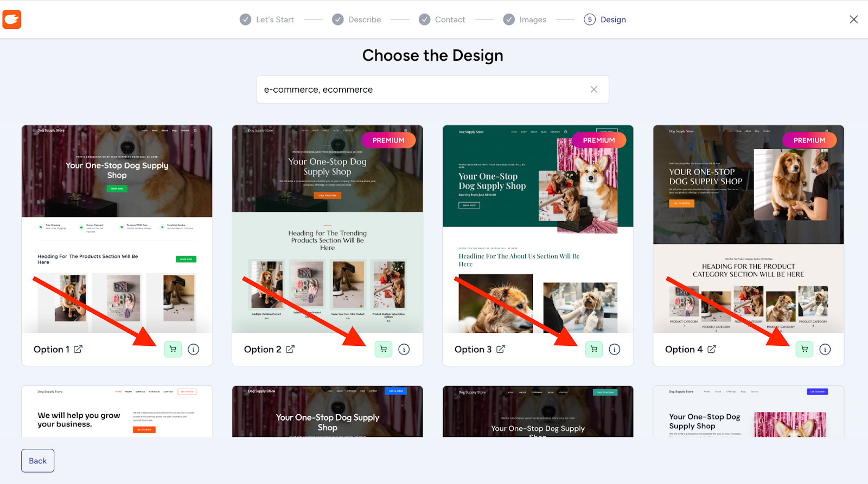
Task: Select the Option 2 design thumbnail
Action: tap(328, 229)
